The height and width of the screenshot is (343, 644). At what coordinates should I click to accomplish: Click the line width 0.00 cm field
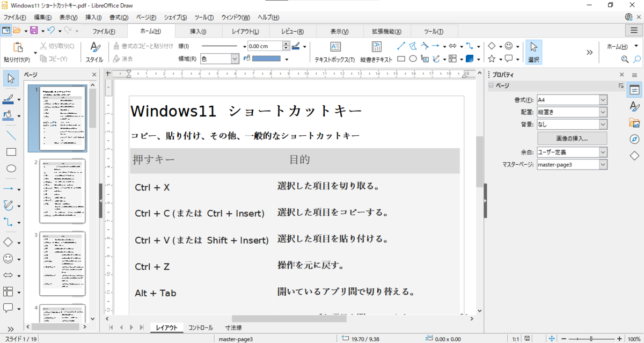coord(265,46)
